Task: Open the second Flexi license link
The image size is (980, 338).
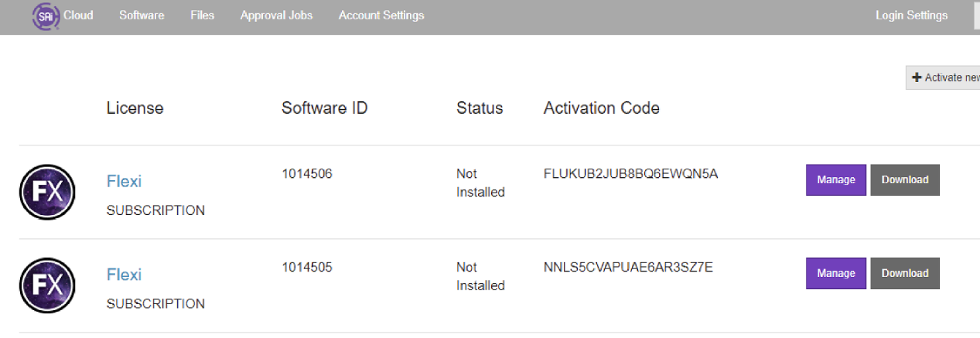Action: [x=124, y=275]
